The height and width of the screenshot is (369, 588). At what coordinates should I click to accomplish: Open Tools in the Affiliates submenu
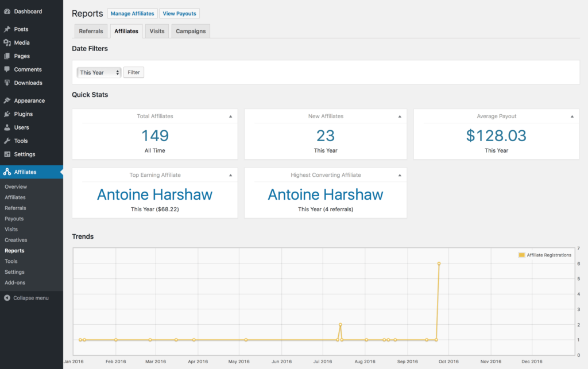pyautogui.click(x=11, y=262)
